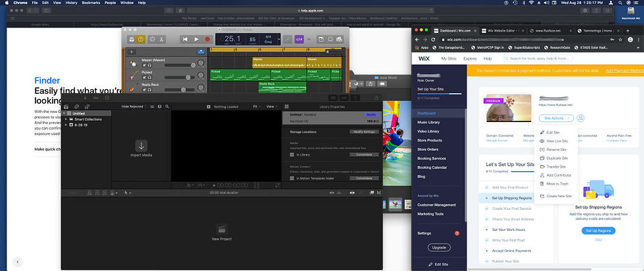Screen dimensions: 644x271
Task: Click the Roots Rock track volume slider
Action: [180, 89]
